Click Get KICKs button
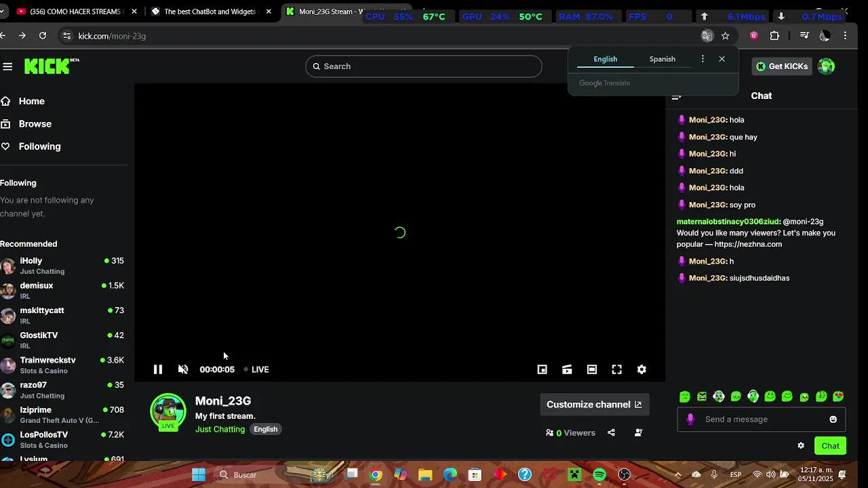This screenshot has width=868, height=488. coord(782,66)
